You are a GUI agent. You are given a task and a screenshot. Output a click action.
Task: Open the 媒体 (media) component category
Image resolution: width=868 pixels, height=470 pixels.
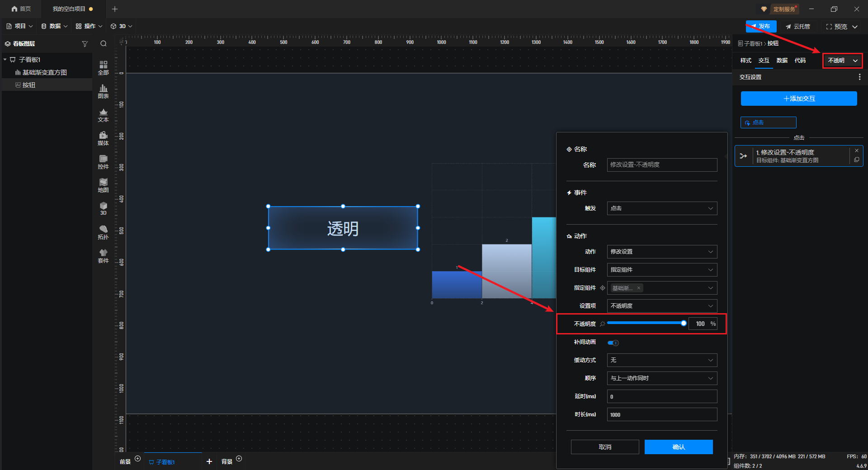pos(103,138)
